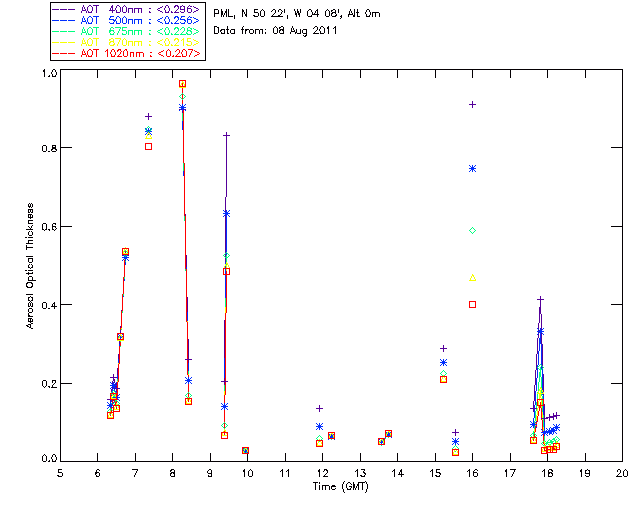
Task: Click the purple plus marker at 16h
Action: 472,105
